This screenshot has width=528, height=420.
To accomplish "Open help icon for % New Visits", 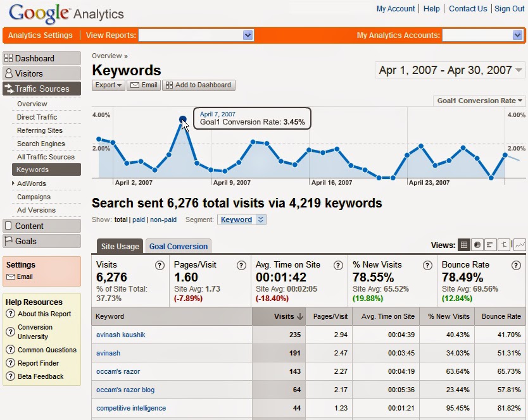I will (x=427, y=266).
